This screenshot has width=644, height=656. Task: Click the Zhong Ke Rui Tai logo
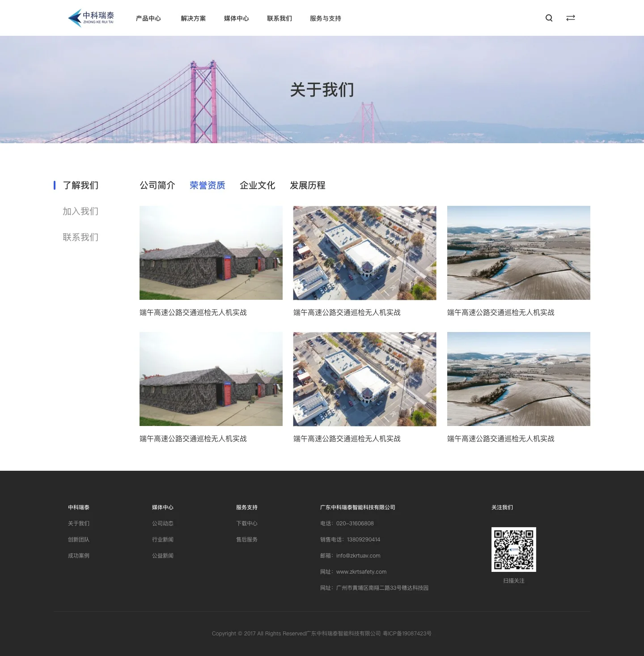tap(91, 18)
